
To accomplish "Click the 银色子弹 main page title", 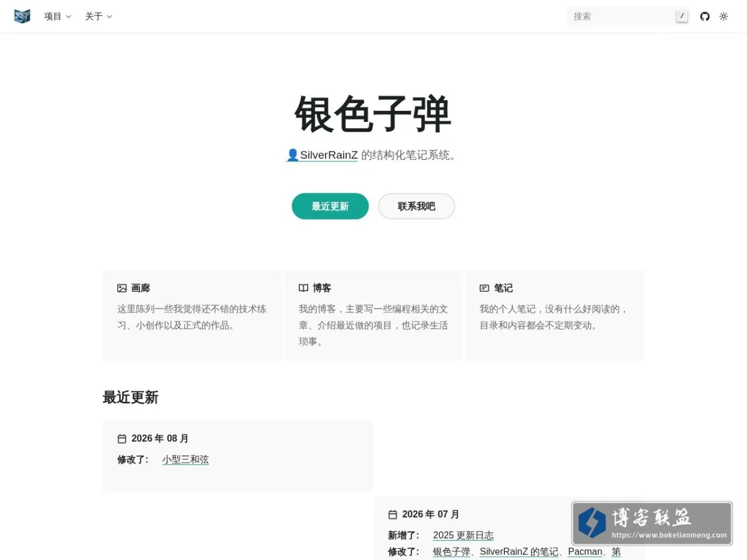I will 373,114.
